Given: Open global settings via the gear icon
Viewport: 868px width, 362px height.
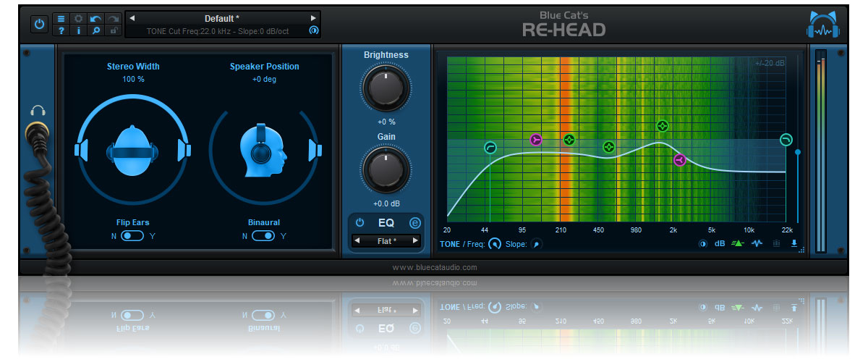Looking at the screenshot, I should point(79,18).
